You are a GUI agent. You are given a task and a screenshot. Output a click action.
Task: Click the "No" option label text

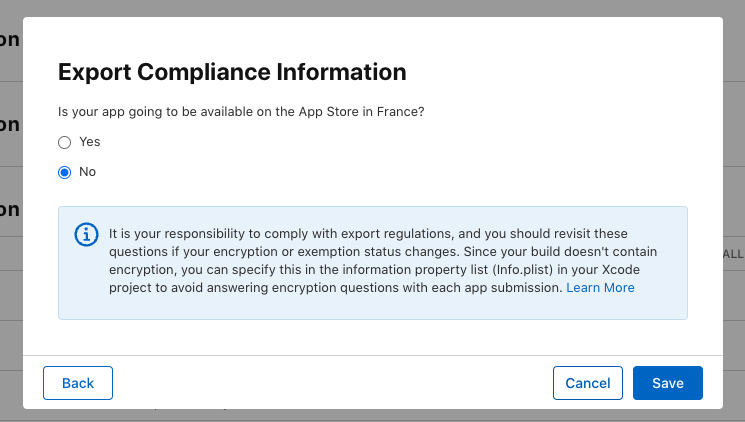(x=88, y=172)
